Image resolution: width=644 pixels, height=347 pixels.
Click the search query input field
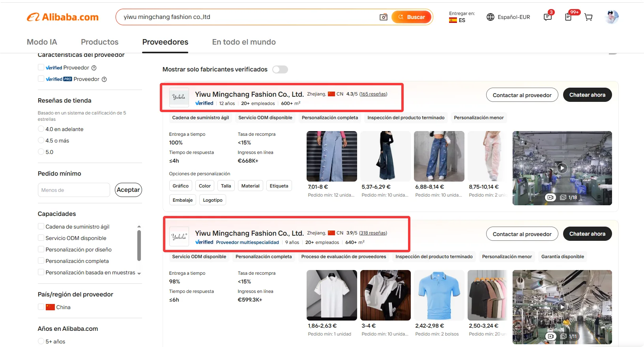click(249, 17)
